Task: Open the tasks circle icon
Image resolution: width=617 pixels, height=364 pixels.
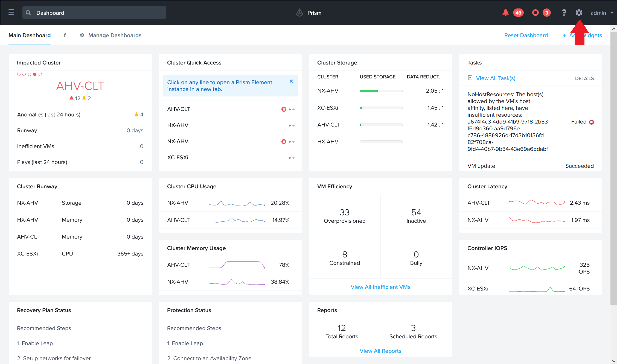Action: click(x=535, y=13)
